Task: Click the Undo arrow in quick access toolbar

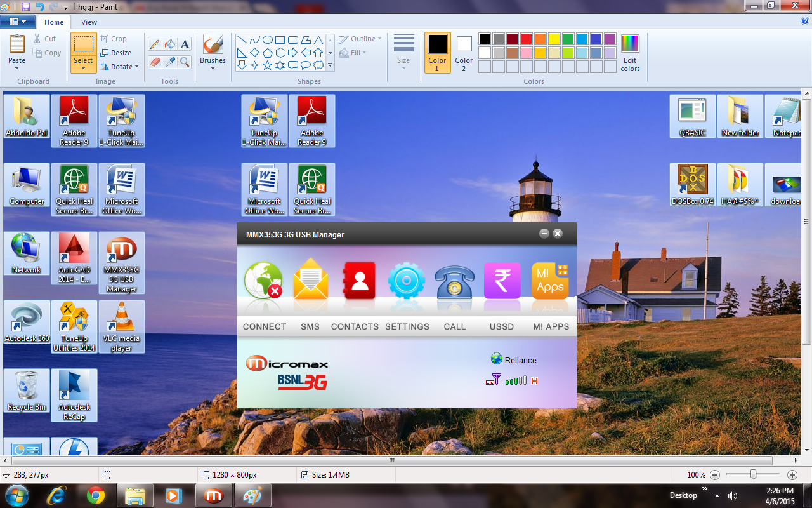Action: click(x=39, y=6)
